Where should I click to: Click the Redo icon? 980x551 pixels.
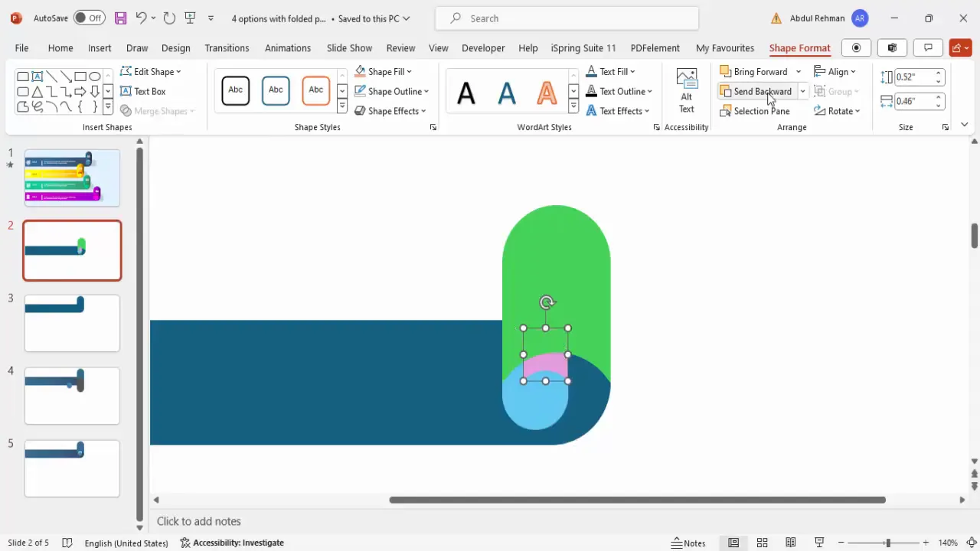(x=169, y=18)
